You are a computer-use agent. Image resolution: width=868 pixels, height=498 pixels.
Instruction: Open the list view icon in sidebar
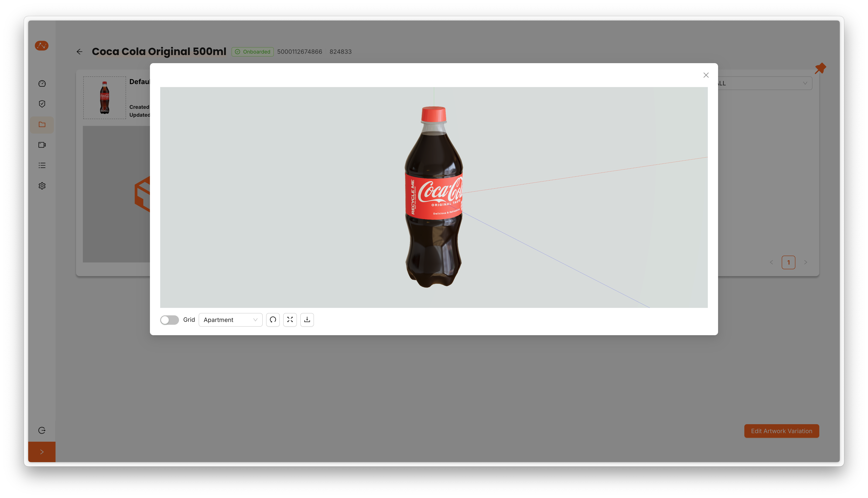(x=42, y=165)
